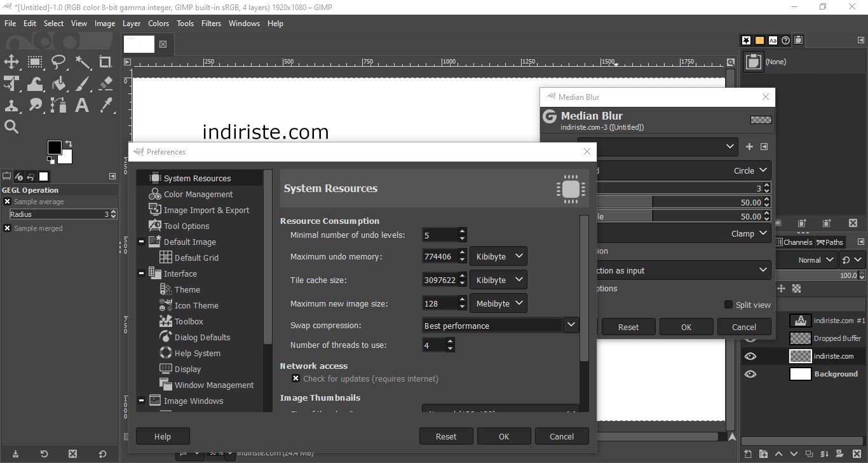This screenshot has width=868, height=463.
Task: Hide the indiriste.com layer eye
Action: point(750,356)
